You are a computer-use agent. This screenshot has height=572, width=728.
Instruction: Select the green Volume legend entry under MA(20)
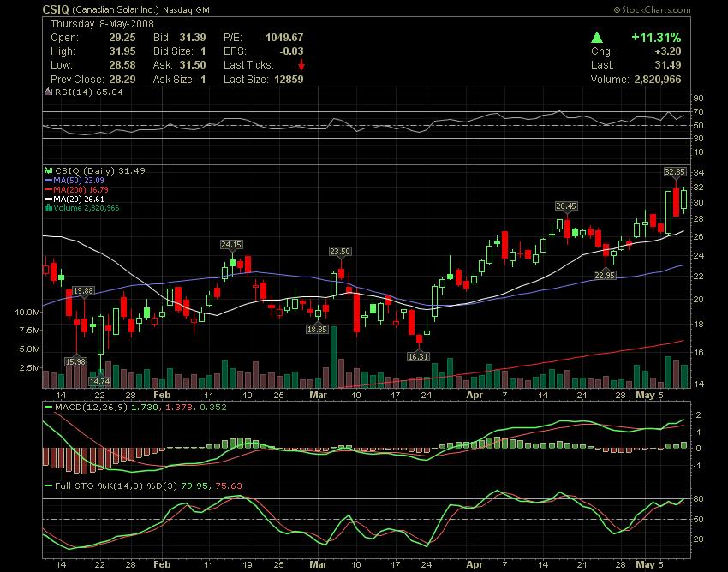pos(81,208)
